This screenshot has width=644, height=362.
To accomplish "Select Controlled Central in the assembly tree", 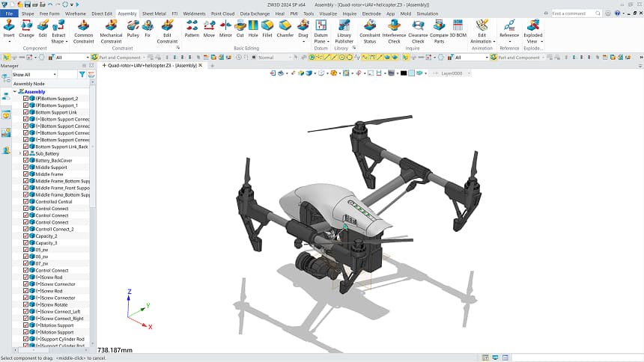I will point(54,202).
